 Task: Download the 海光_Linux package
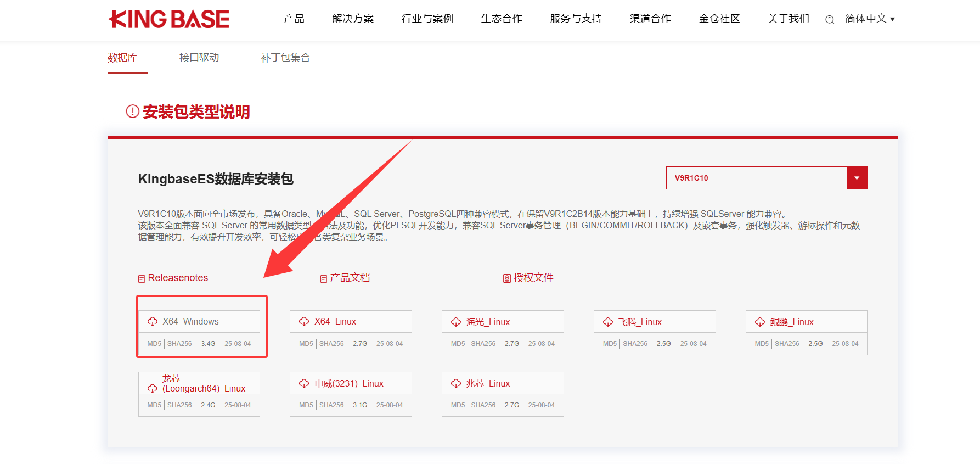(488, 322)
